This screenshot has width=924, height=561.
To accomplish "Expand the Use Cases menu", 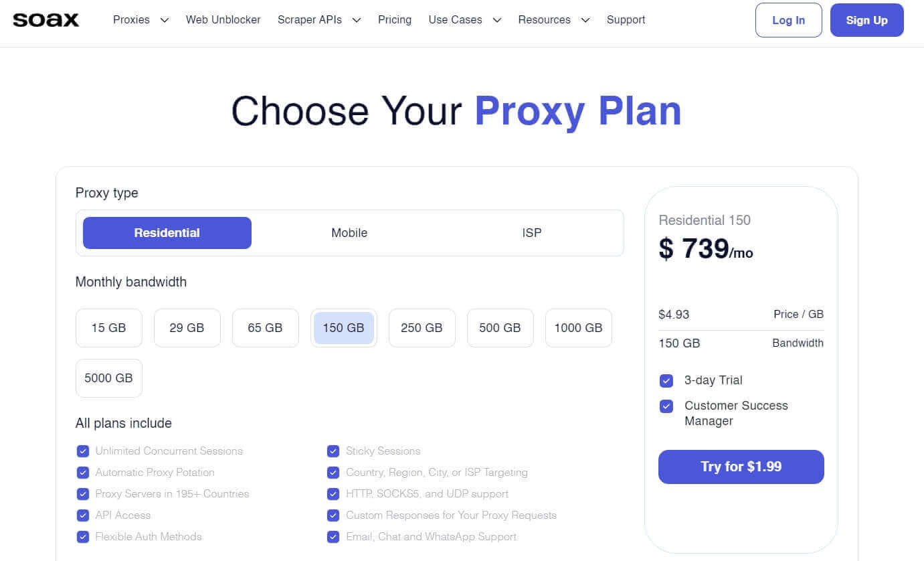I will click(464, 20).
